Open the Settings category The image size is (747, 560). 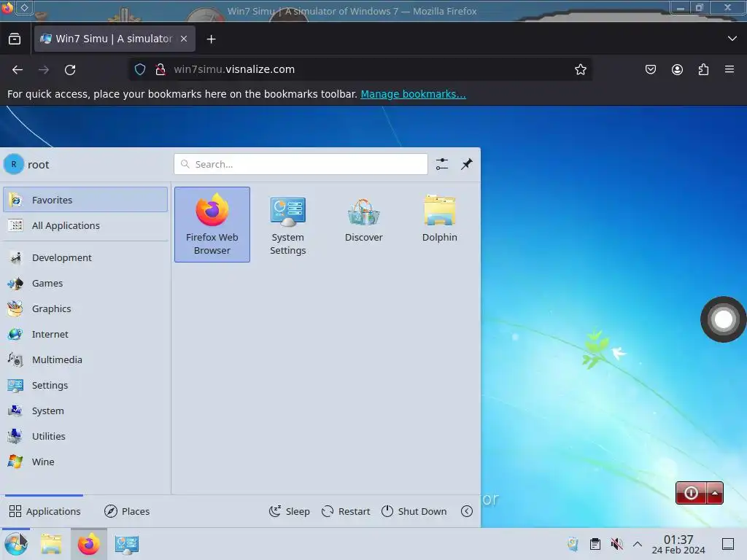[85, 385]
